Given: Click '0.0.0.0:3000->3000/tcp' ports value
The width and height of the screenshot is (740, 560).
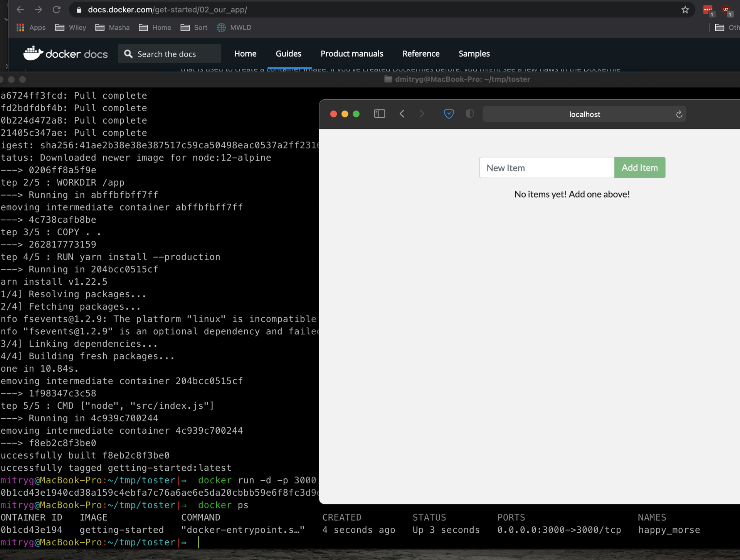Looking at the screenshot, I should click(559, 530).
